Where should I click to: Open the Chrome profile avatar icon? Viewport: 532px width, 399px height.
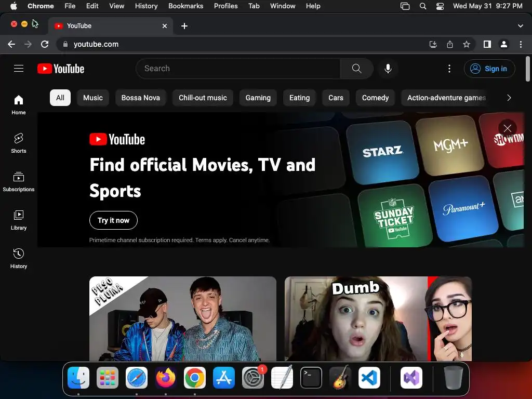504,44
